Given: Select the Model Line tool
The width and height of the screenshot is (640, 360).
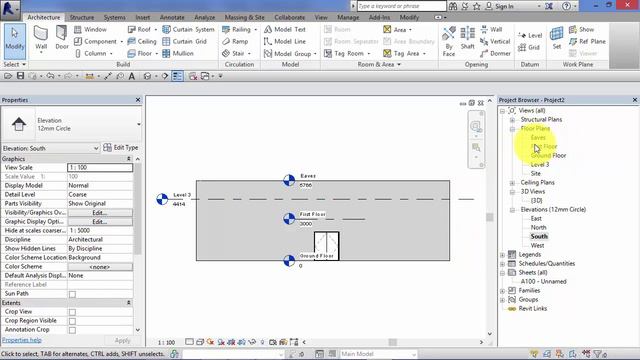Looking at the screenshot, I should click(285, 41).
